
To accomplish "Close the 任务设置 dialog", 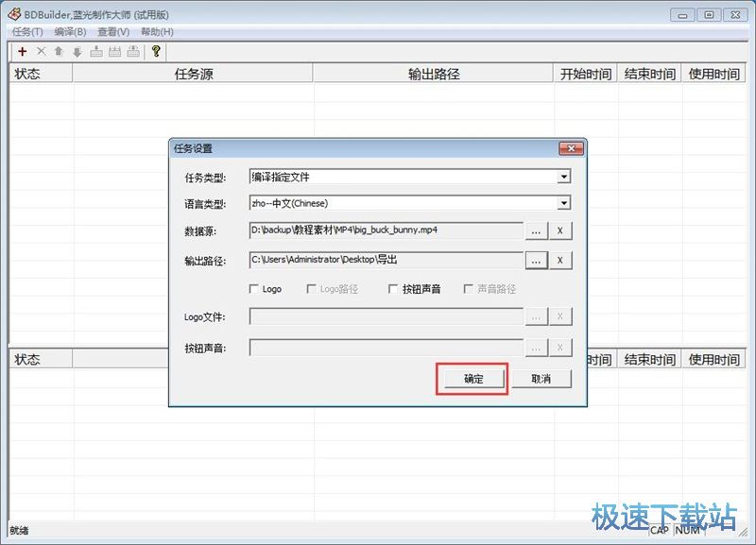I will click(x=571, y=148).
